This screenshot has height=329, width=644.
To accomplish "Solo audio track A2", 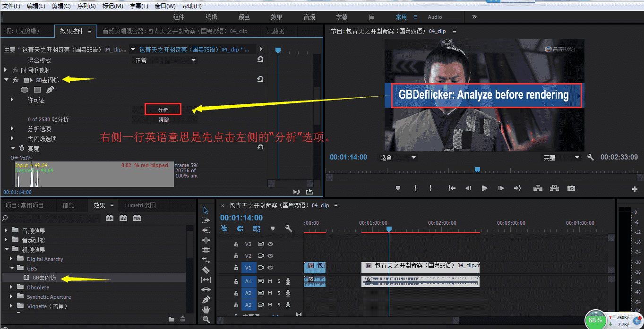I will pos(279,293).
